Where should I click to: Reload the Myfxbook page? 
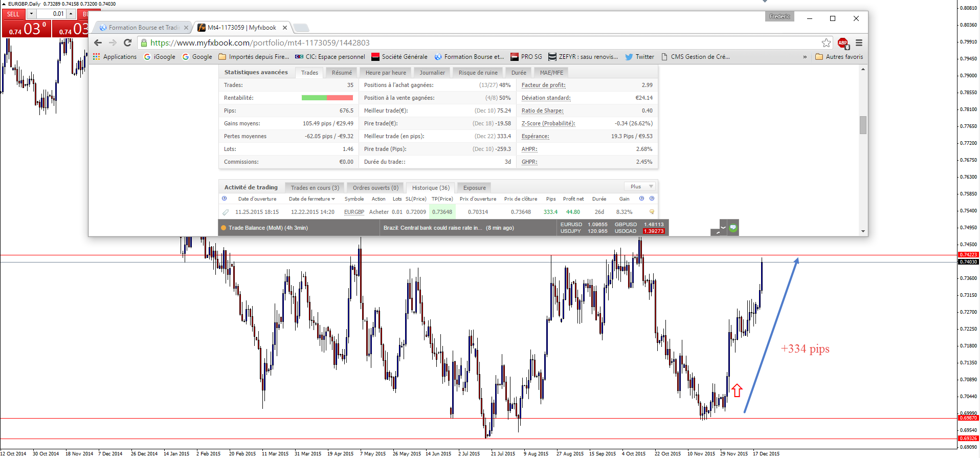pos(128,43)
